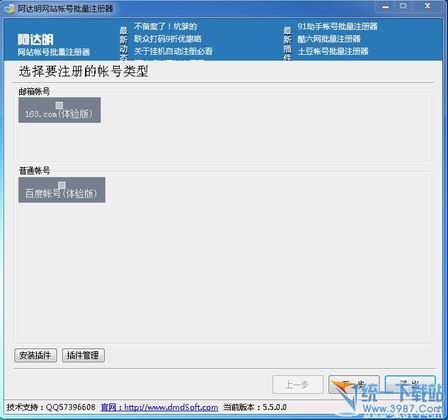Close the 阿达明 registration window
This screenshot has width=448, height=420.
(428, 6)
